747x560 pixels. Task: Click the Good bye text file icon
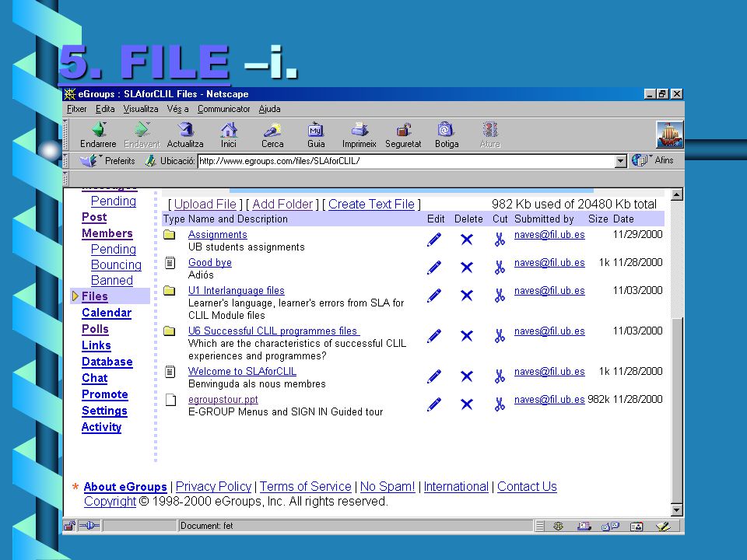click(170, 263)
